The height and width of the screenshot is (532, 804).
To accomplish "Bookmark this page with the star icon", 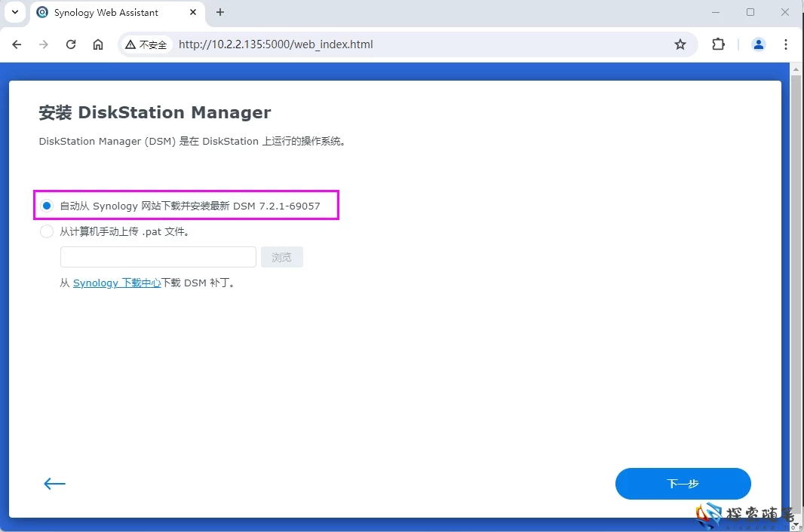I will [680, 44].
